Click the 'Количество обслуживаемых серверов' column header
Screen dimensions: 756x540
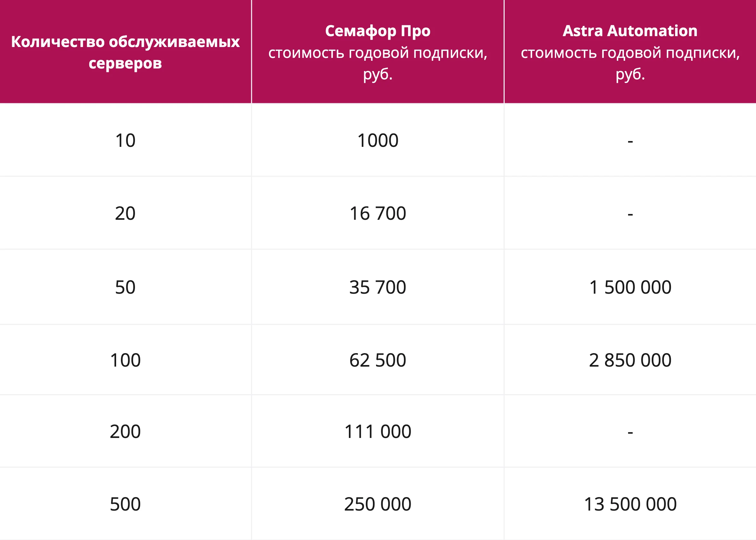point(125,52)
